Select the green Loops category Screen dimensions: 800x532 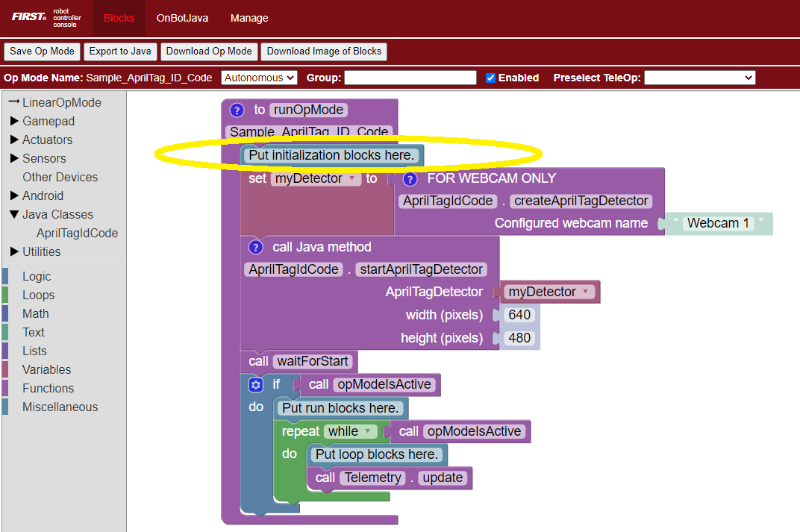[x=38, y=295]
